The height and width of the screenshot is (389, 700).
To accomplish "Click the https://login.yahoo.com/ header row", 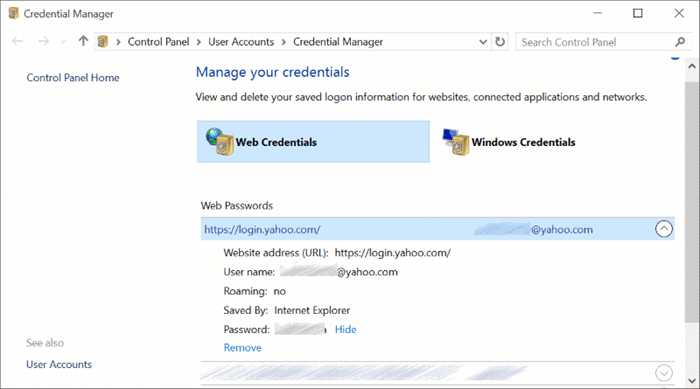I will pos(438,229).
